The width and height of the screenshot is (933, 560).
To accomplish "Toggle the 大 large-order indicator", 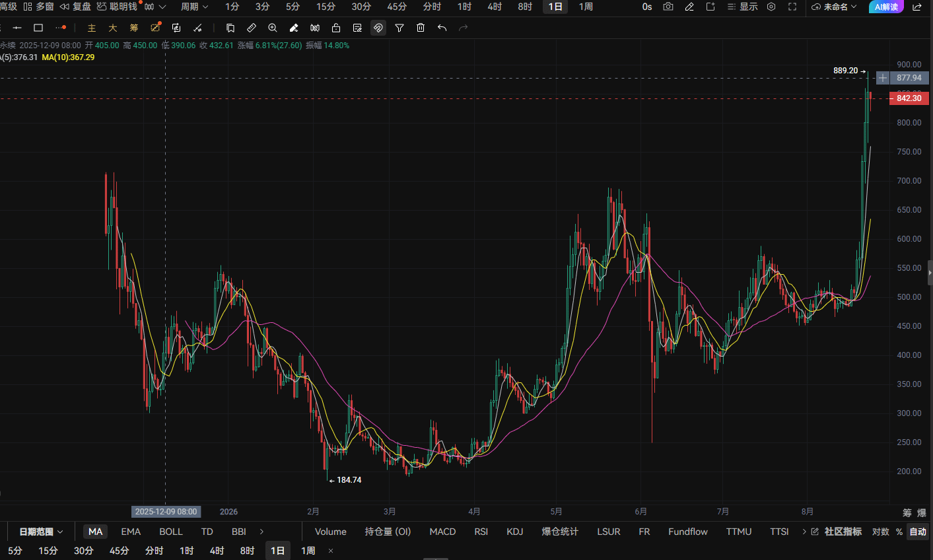I will click(x=113, y=28).
